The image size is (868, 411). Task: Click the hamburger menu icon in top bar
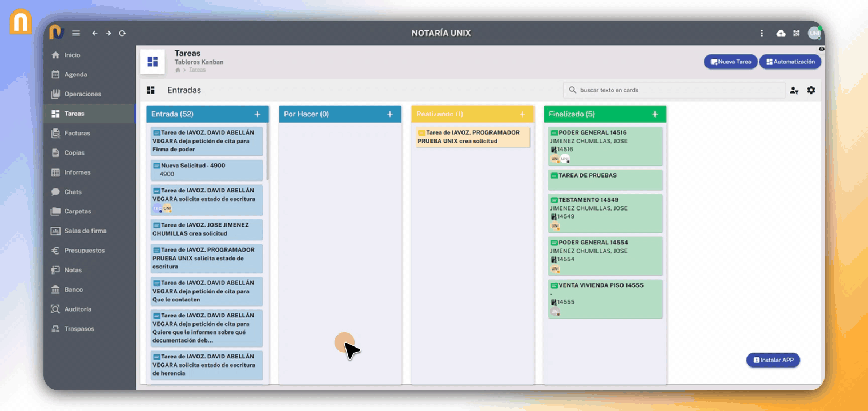(76, 33)
